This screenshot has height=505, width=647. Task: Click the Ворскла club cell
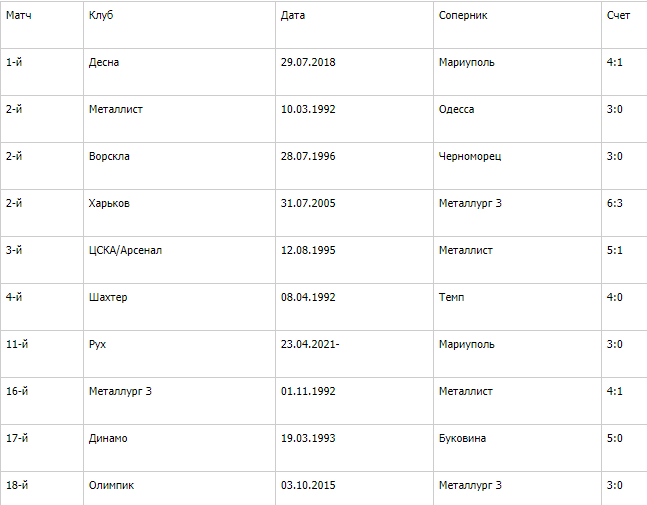tap(109, 156)
